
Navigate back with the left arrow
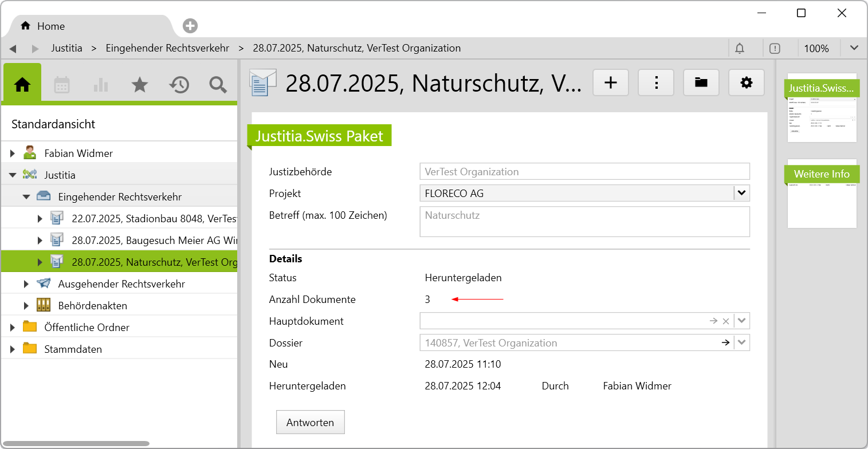(13, 49)
